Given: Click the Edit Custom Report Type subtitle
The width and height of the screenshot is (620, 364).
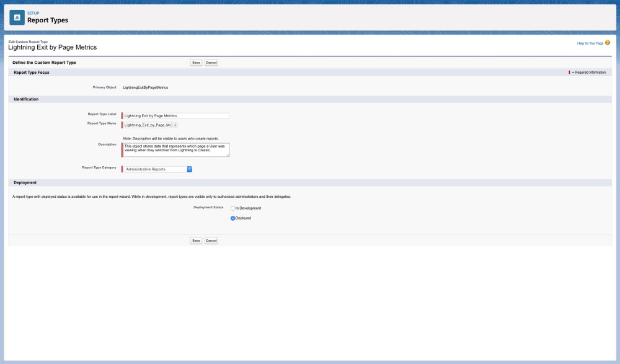Looking at the screenshot, I should point(28,42).
